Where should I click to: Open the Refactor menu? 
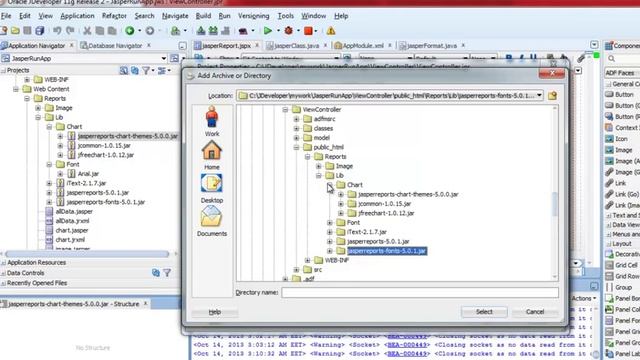(114, 16)
